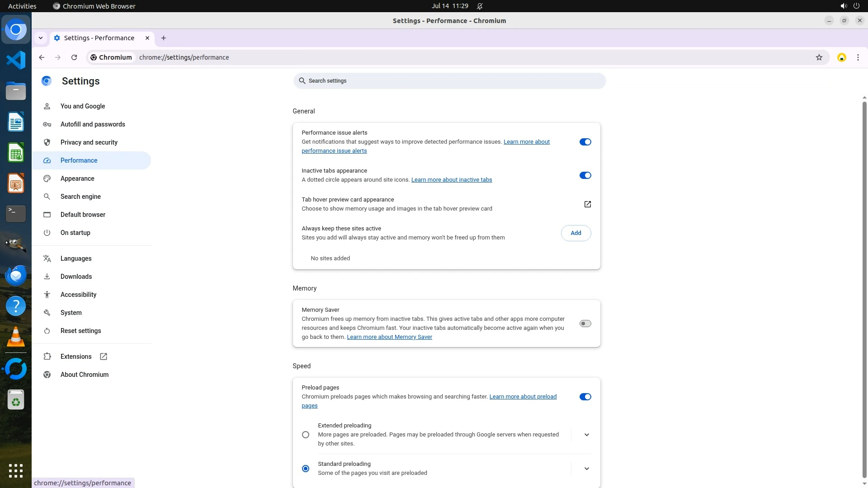Click the profile avatar icon in toolbar
The width and height of the screenshot is (868, 488).
[841, 57]
